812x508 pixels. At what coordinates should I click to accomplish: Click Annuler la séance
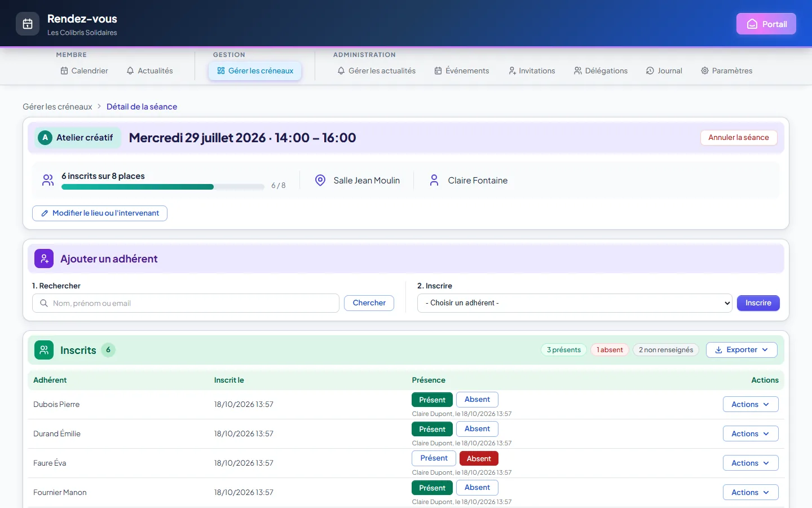(739, 137)
